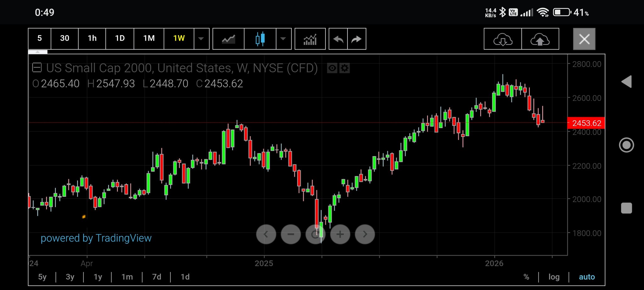Screen dimensions: 644x290
Task: Choose the 1M timeframe
Action: [x=149, y=39]
